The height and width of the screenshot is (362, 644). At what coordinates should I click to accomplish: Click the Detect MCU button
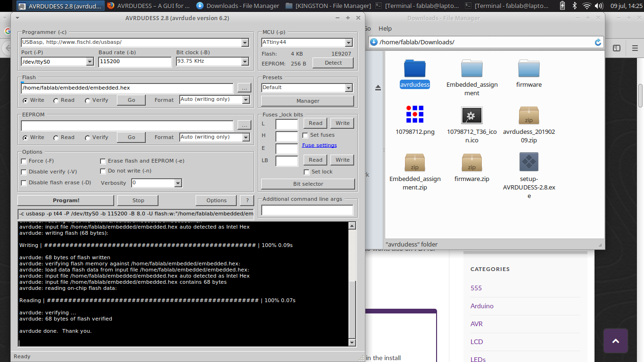coord(333,63)
